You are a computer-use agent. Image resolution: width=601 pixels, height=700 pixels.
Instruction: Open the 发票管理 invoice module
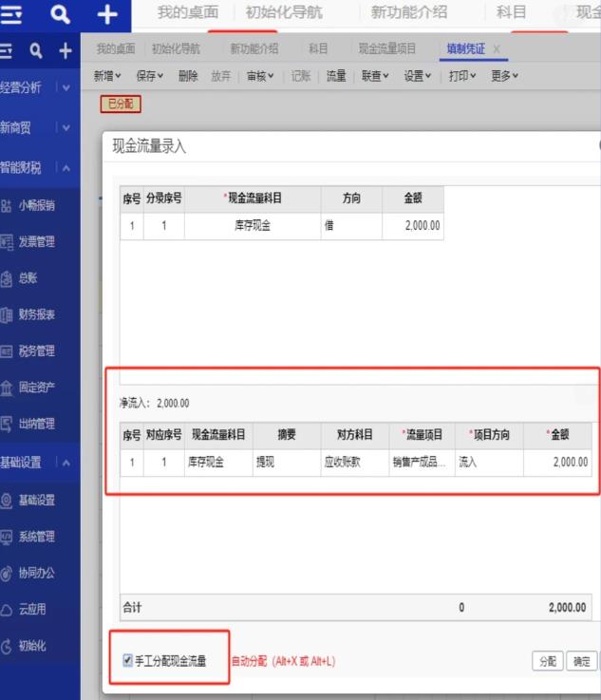(36, 242)
